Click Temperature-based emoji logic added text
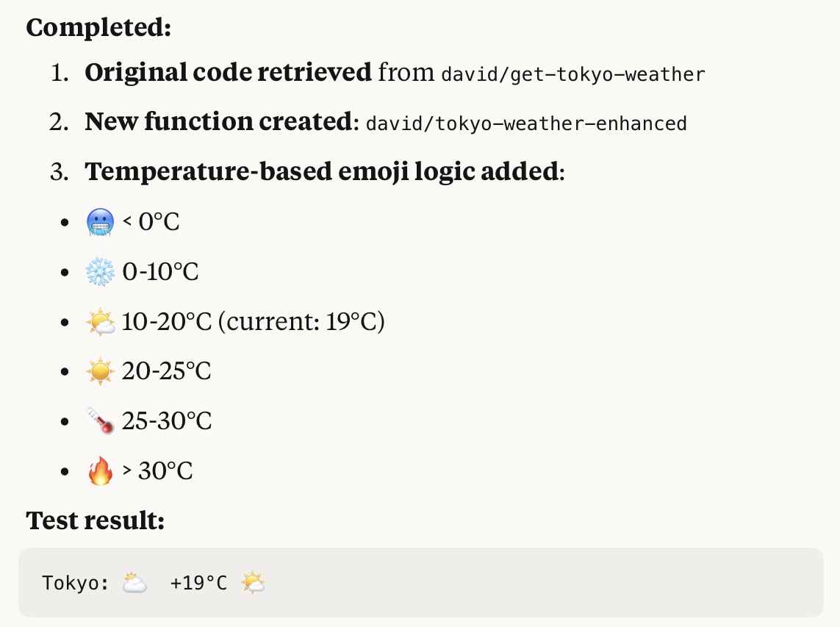The image size is (840, 627). (321, 171)
